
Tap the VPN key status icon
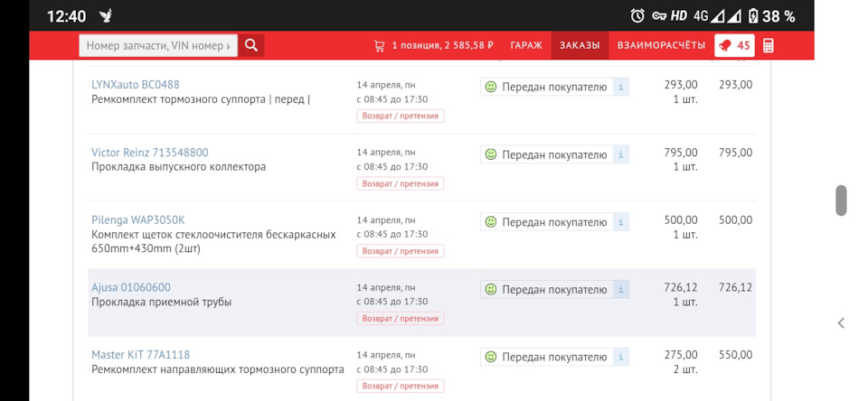[659, 16]
